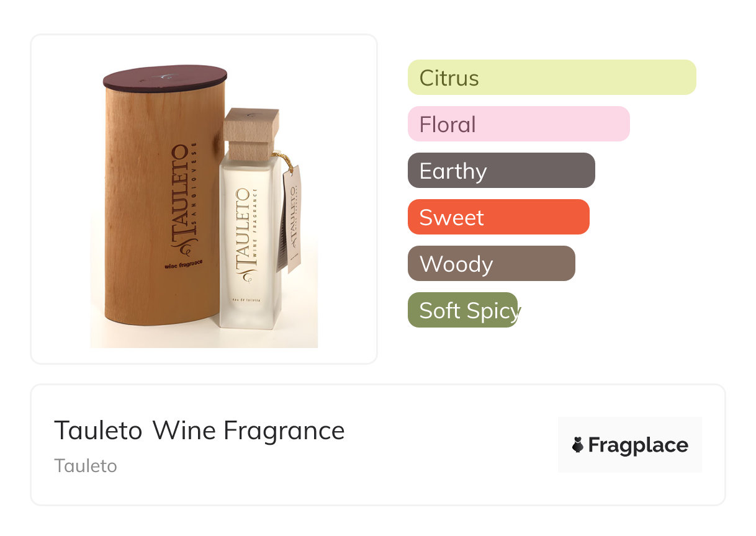Image resolution: width=756 pixels, height=536 pixels.
Task: Select the Citrus accord bar
Action: [551, 78]
